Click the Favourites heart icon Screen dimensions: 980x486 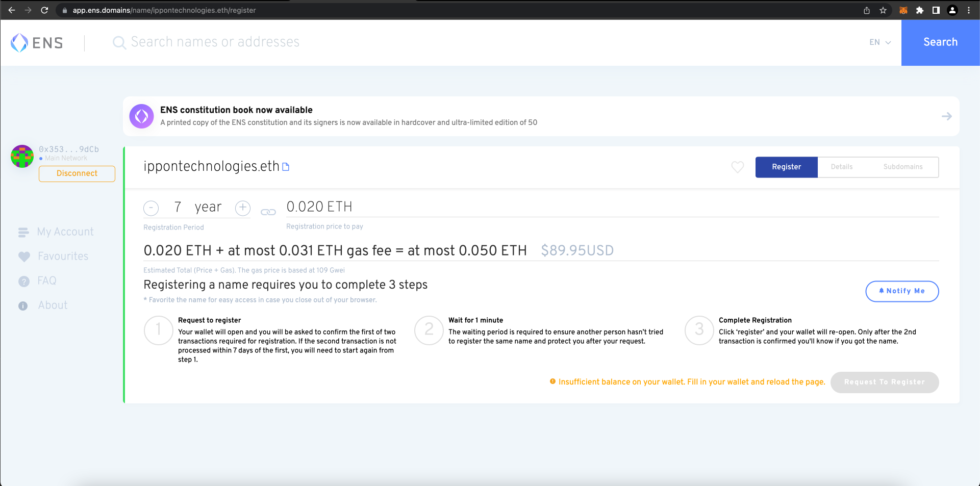24,257
